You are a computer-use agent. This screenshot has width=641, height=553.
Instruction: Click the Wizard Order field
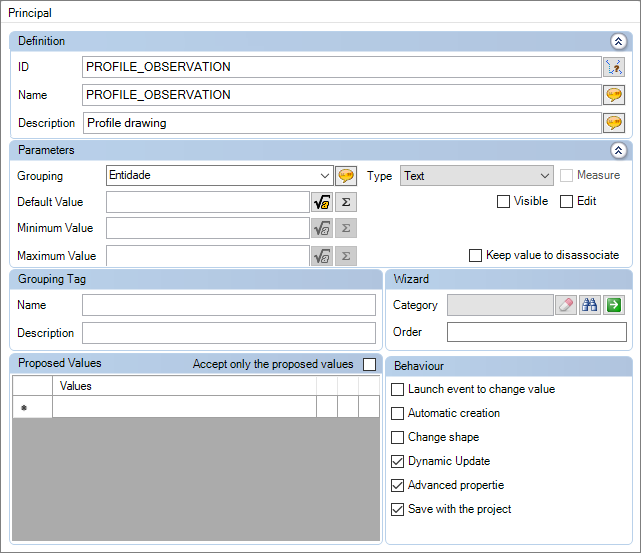537,332
